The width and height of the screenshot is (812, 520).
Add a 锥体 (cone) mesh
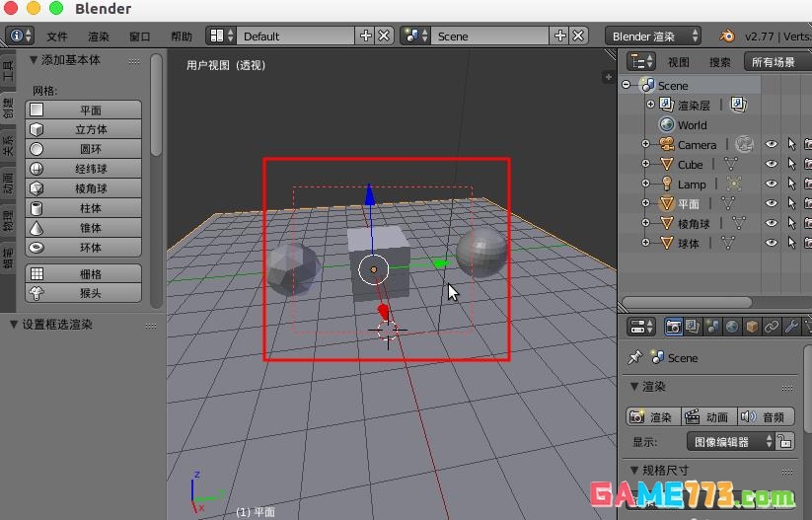click(x=84, y=228)
